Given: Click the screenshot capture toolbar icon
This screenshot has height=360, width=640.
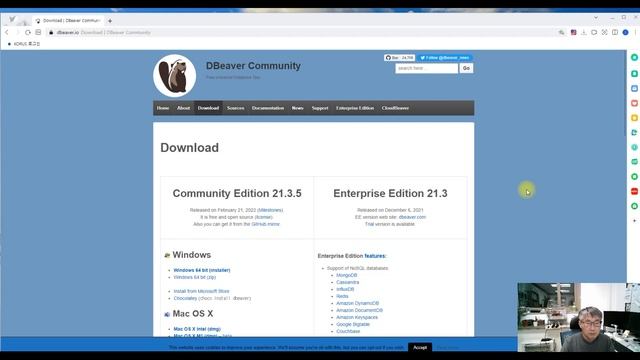Looking at the screenshot, I should 604,32.
